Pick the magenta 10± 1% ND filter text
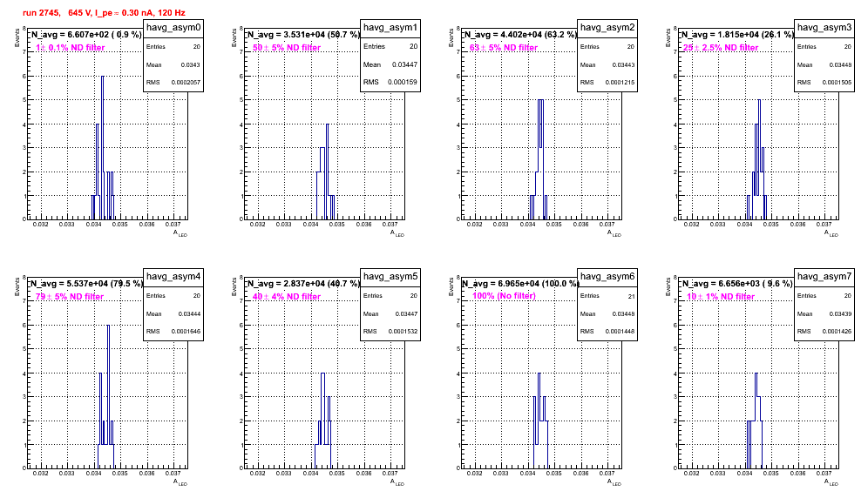This screenshot has height=498, width=868. click(721, 297)
